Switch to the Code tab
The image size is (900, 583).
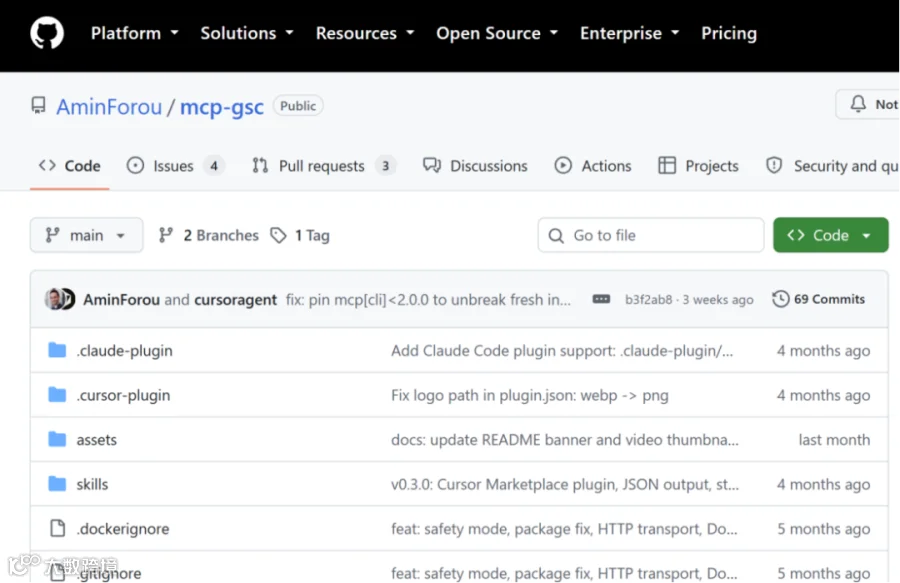[x=69, y=166]
